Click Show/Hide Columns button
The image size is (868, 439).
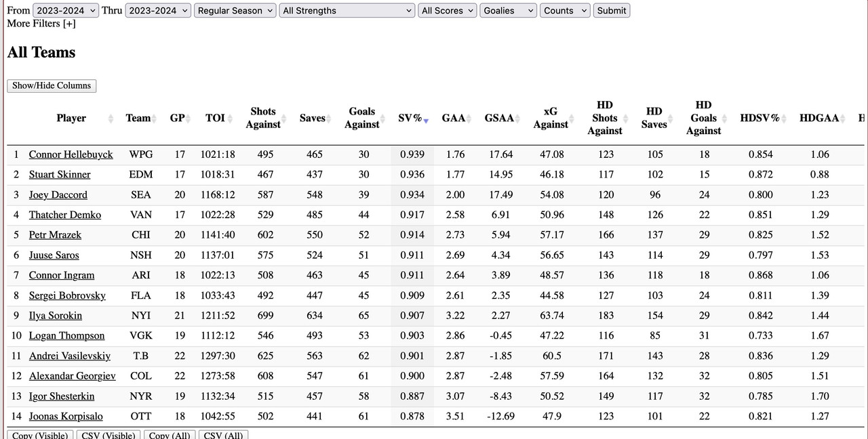(52, 85)
